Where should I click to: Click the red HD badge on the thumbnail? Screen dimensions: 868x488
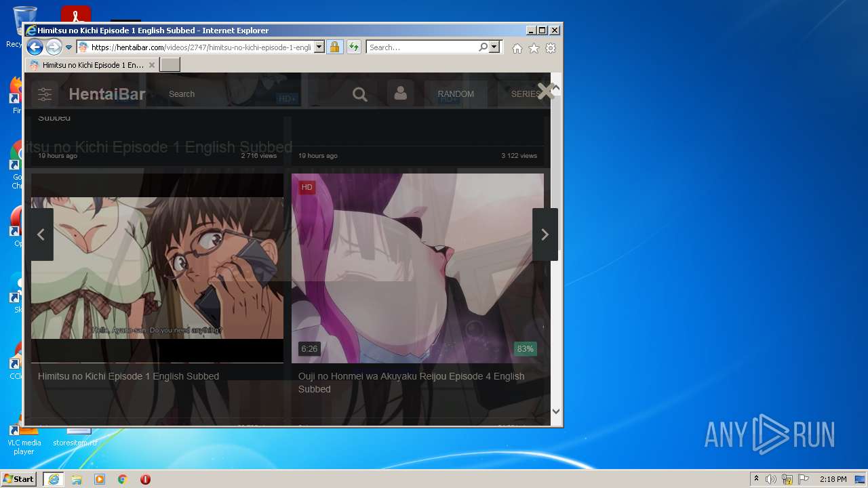[307, 187]
